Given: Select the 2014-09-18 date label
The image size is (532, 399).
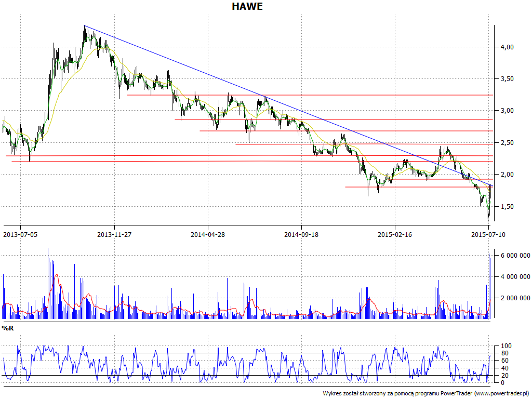Looking at the screenshot, I should [x=301, y=234].
